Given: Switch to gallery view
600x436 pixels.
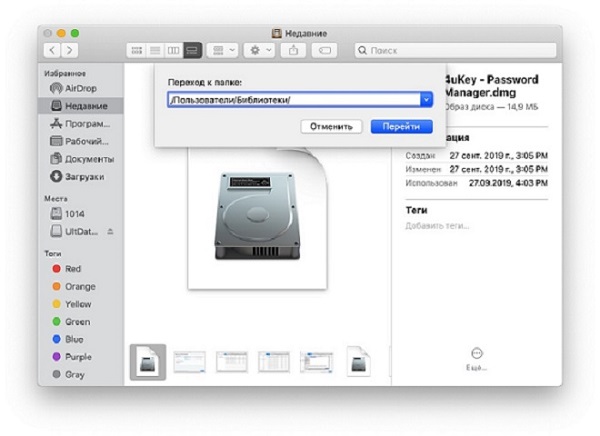Looking at the screenshot, I should (x=192, y=50).
